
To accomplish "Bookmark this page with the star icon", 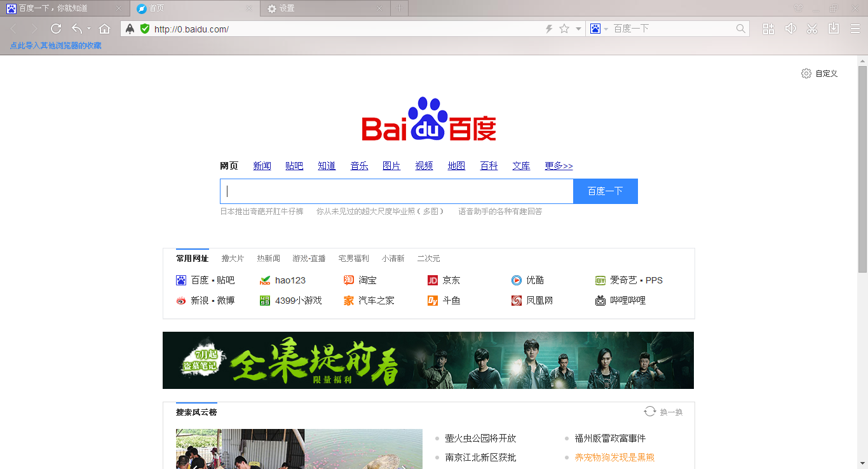I will [564, 29].
